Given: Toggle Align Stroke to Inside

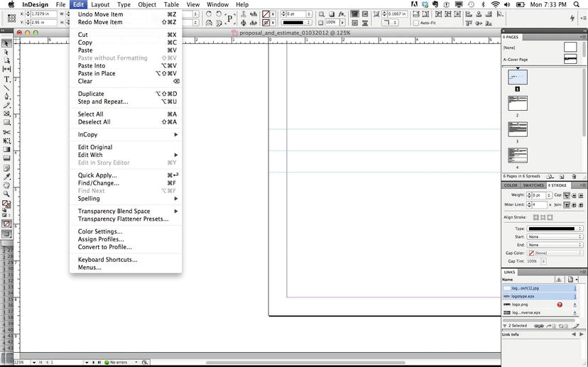Looking at the screenshot, I should pyautogui.click(x=543, y=217).
